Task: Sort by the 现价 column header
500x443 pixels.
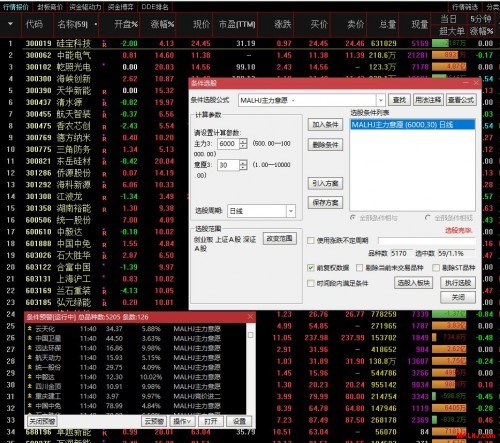Action: tap(201, 24)
